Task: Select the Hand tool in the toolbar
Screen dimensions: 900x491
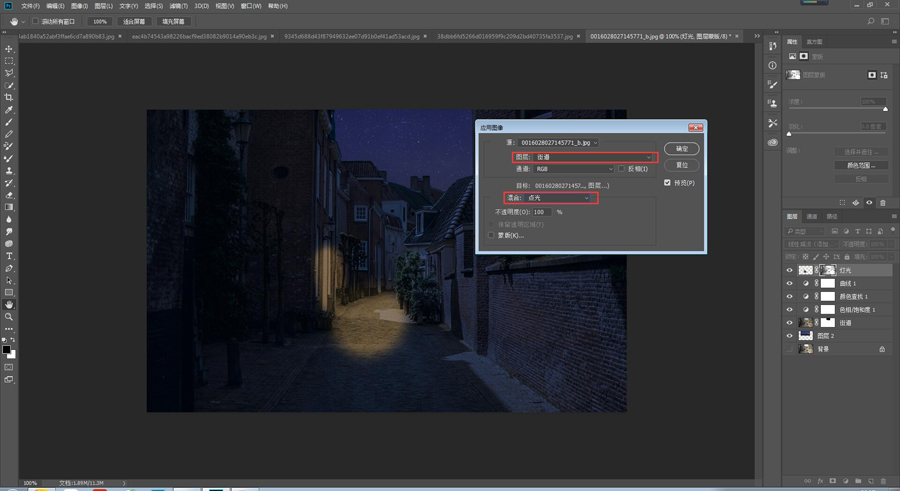Action: coord(9,304)
